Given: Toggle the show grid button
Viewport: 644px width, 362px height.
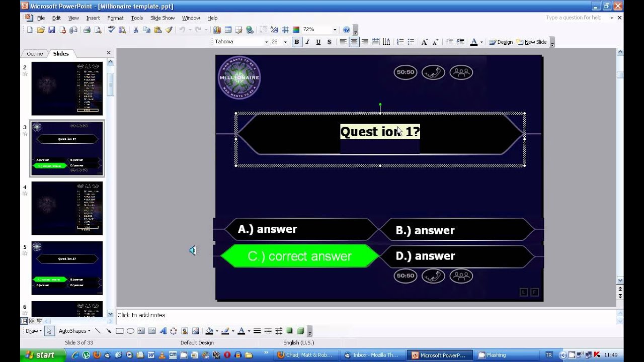Looking at the screenshot, I should pyautogui.click(x=285, y=30).
